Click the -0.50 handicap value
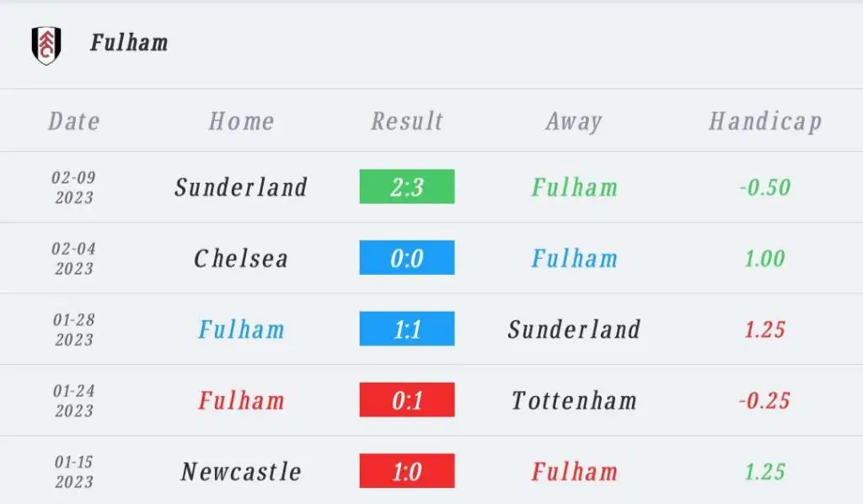Screen dimensions: 863x504 click(x=765, y=188)
